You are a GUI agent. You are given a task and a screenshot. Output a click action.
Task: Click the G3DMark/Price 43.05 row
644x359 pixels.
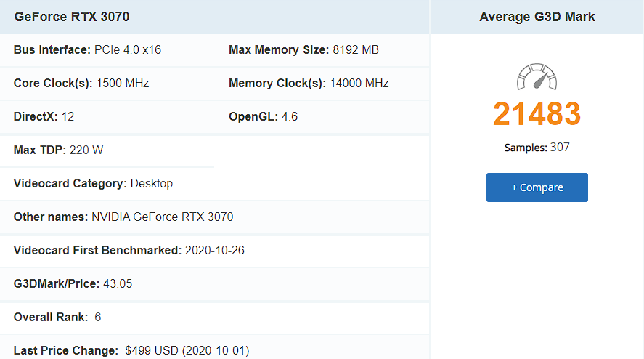click(x=73, y=284)
